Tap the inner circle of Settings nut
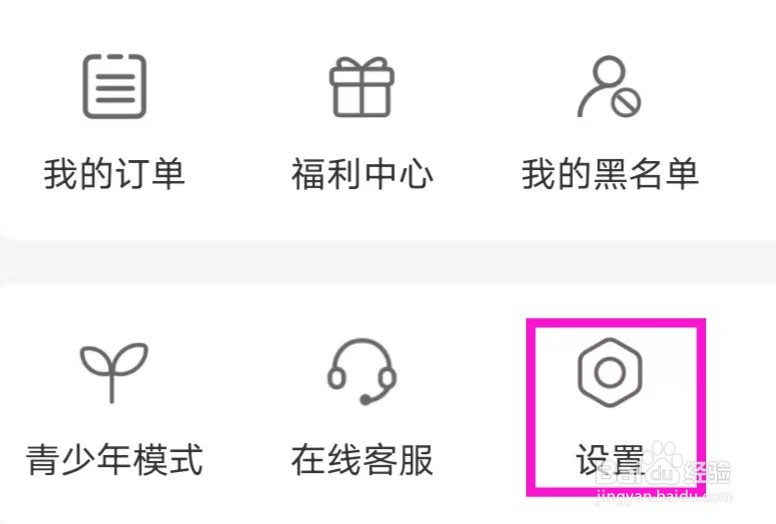The width and height of the screenshot is (776, 524). pos(610,373)
